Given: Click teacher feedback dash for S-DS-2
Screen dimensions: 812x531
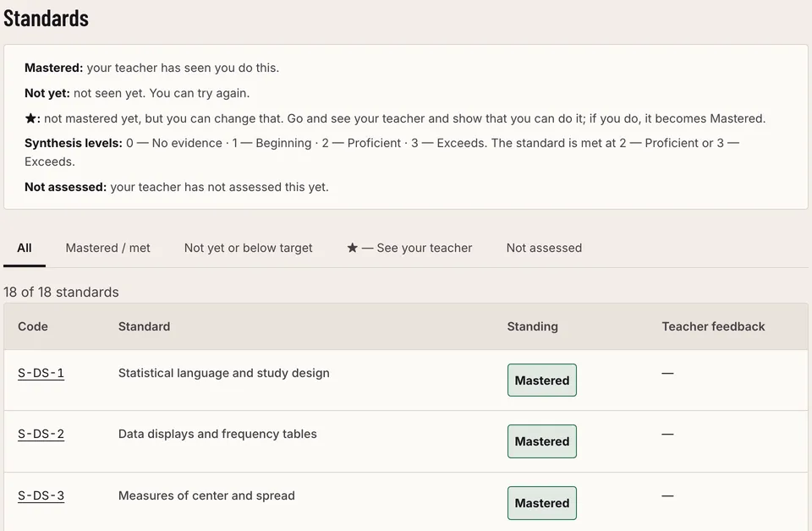Looking at the screenshot, I should tap(667, 435).
